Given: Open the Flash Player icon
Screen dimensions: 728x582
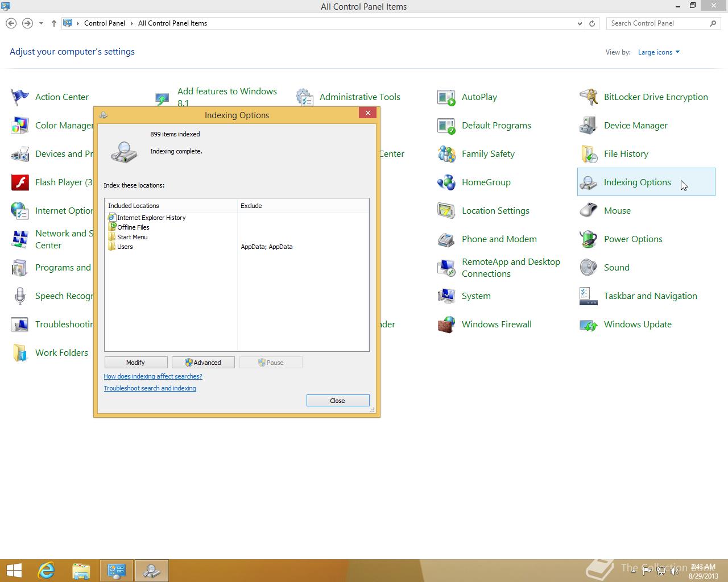Looking at the screenshot, I should click(x=20, y=182).
